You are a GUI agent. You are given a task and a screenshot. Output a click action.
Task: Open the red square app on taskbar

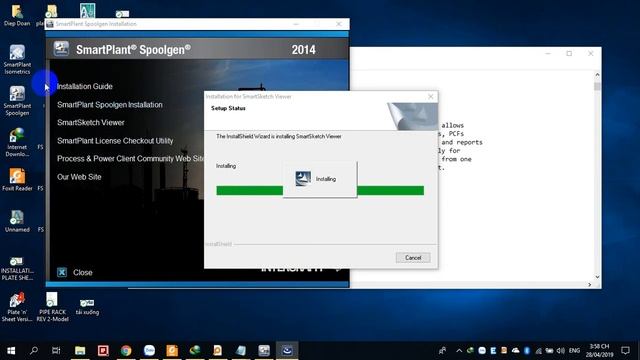click(103, 351)
